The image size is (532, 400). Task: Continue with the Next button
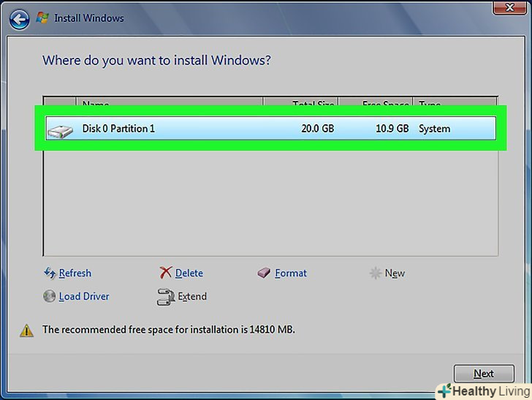pyautogui.click(x=484, y=374)
